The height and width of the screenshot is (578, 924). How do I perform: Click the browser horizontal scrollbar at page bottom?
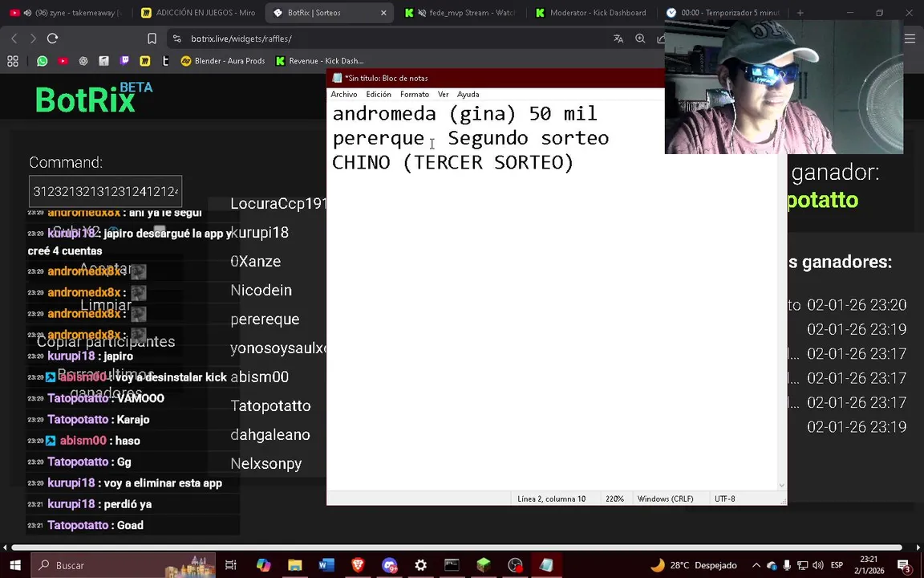456,547
